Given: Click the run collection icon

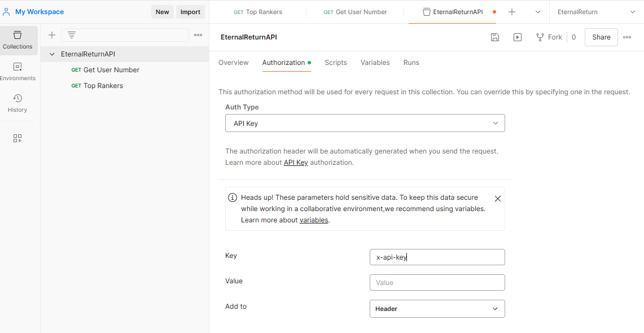Looking at the screenshot, I should (518, 37).
